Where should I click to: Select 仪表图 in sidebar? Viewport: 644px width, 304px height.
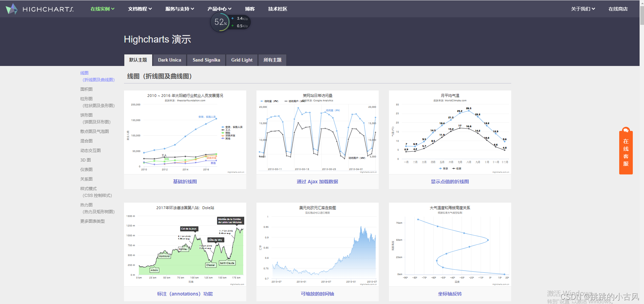click(86, 169)
